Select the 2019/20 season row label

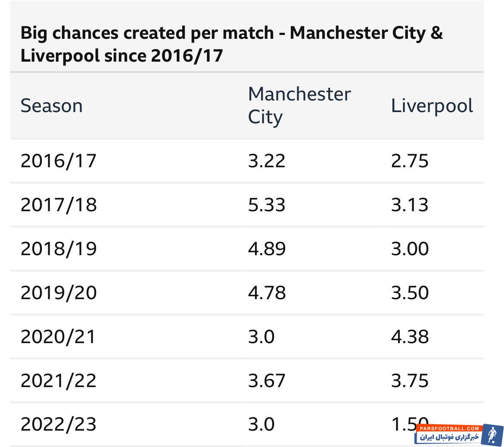pos(58,293)
